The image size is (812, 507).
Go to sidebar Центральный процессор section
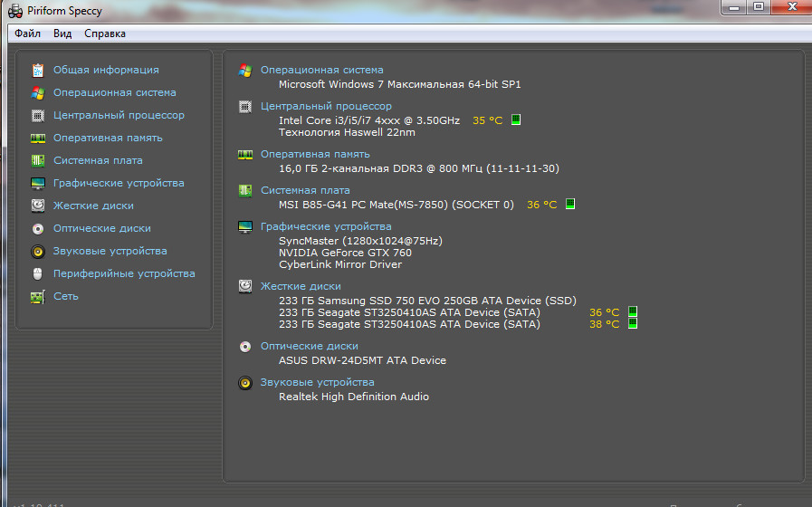119,115
